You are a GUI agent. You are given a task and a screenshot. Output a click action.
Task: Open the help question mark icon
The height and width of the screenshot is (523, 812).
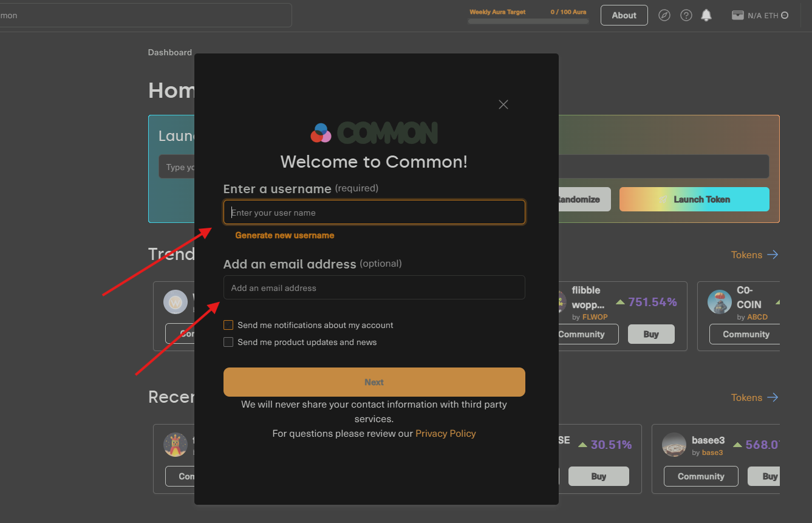tap(686, 15)
